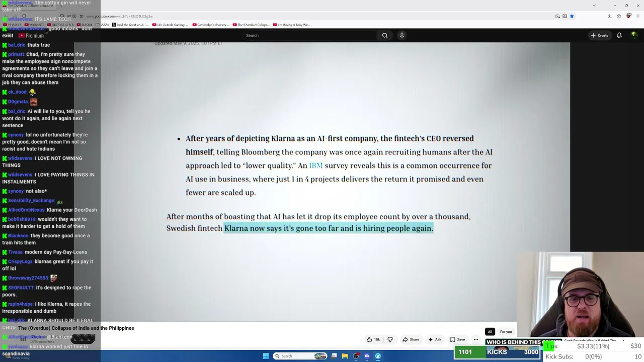Click the IBM link in the article

pos(316,165)
